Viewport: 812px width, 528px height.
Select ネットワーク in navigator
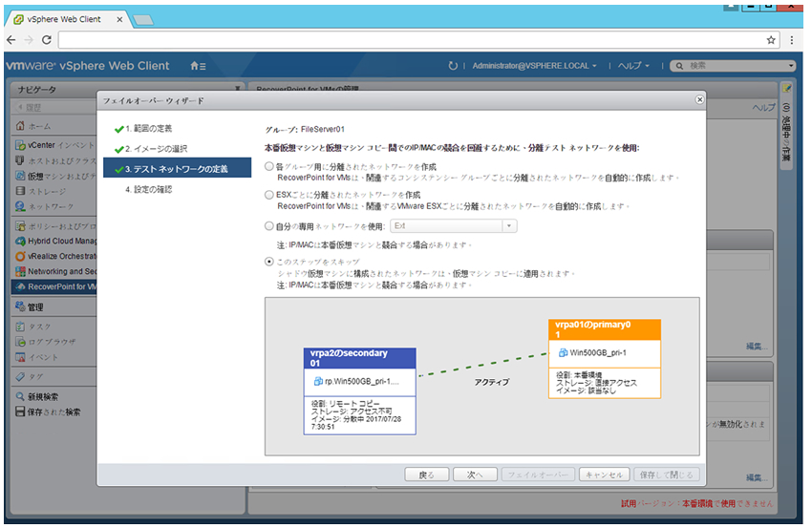click(x=45, y=206)
